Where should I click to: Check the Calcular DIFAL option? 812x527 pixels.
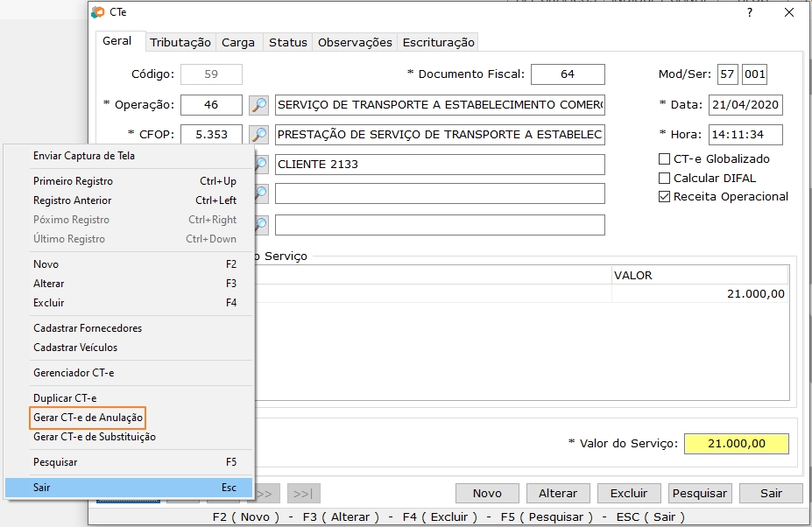pos(664,178)
